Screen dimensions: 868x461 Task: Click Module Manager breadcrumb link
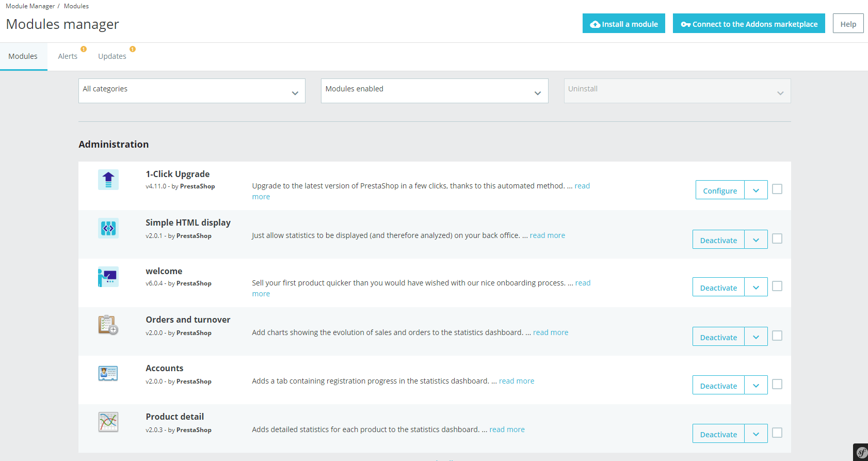30,6
